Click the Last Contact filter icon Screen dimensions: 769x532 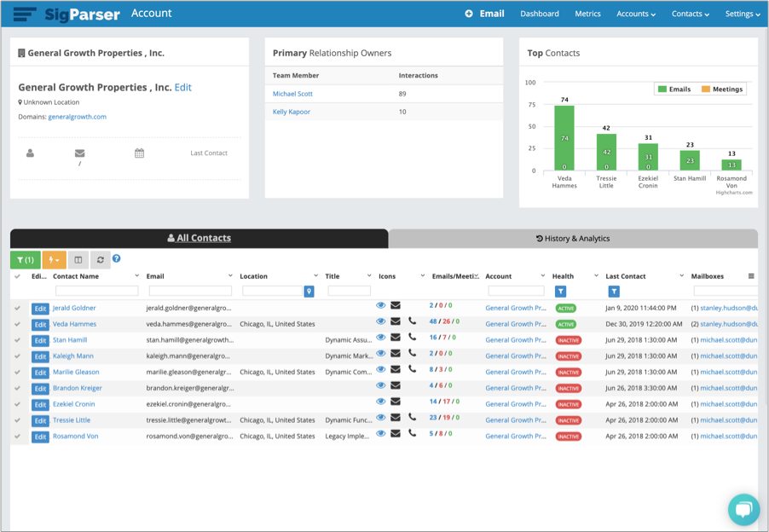[614, 292]
